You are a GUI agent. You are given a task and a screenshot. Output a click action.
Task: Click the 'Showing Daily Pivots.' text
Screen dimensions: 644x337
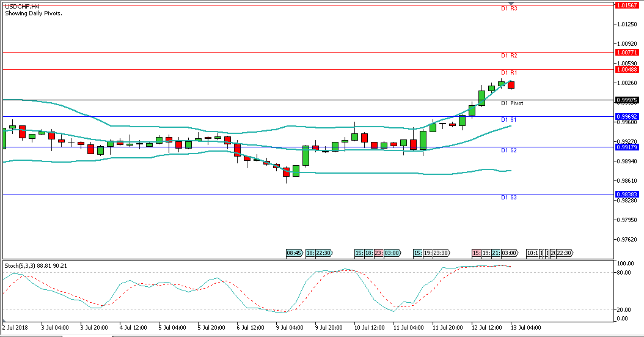coord(35,13)
